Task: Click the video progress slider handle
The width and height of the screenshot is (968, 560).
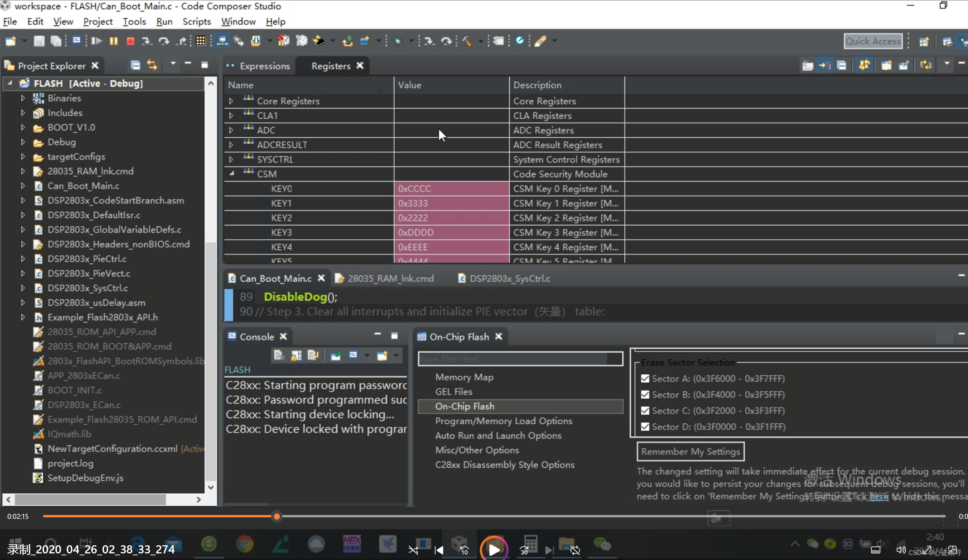Action: click(277, 516)
